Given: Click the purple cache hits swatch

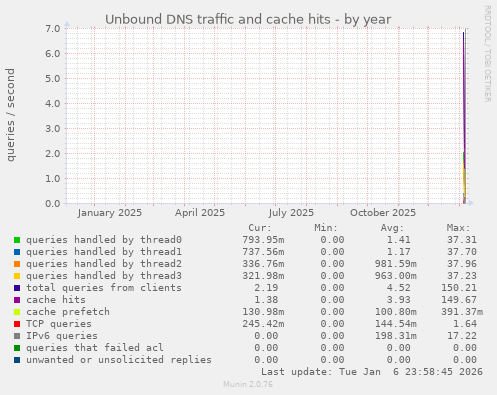Looking at the screenshot, I should [x=17, y=300].
